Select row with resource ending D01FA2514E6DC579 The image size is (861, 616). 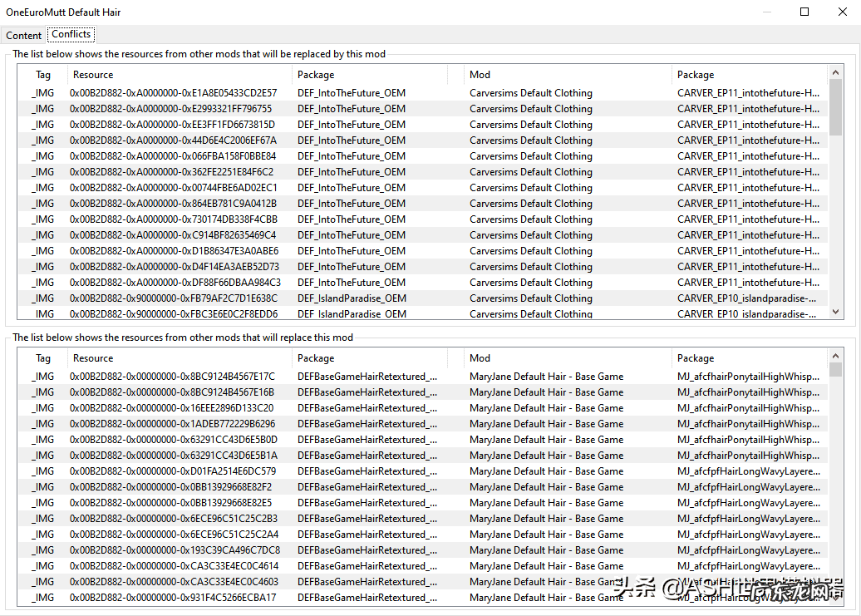[173, 471]
